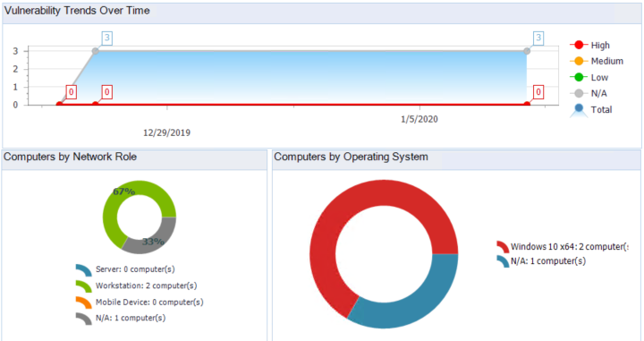Click the right blue '3' data label
Screen dimensions: 644x341
coord(538,38)
